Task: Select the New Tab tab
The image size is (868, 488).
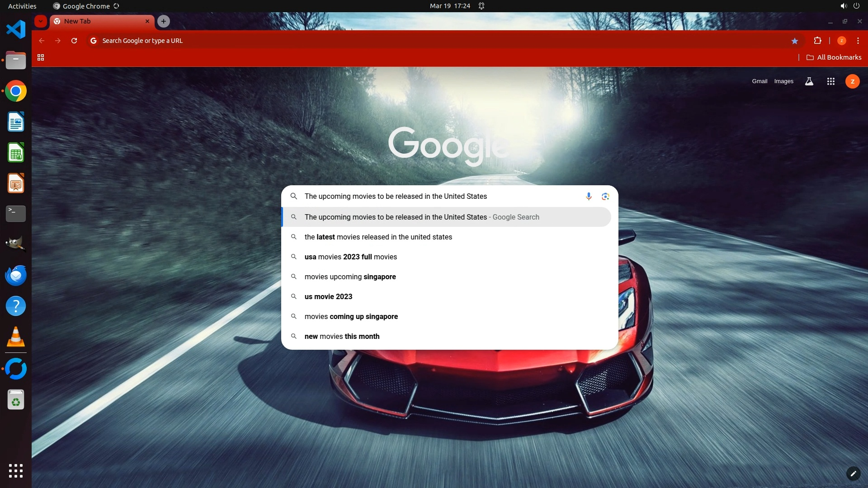Action: (x=99, y=21)
